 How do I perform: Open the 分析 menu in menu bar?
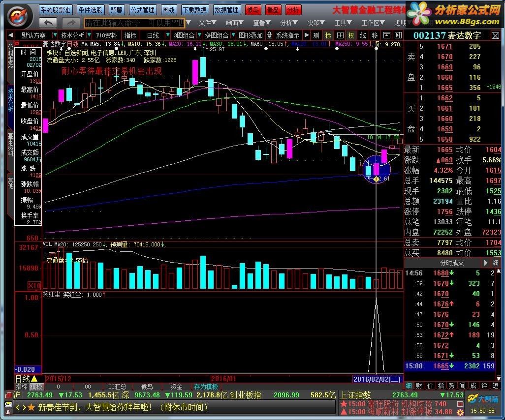coord(288,23)
